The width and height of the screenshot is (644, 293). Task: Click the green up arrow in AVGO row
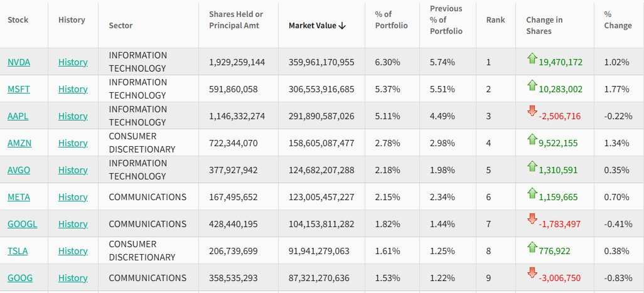[x=532, y=167]
